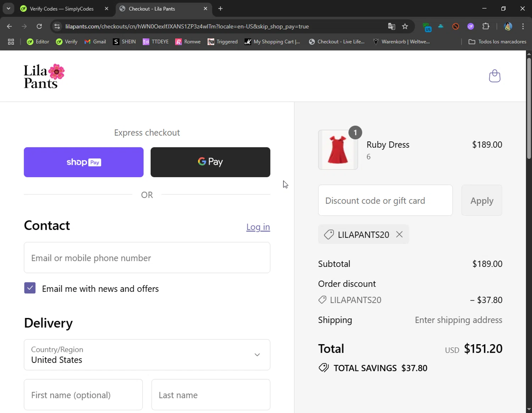Open the Todos los marcadores folder
Viewport: 532px width, 413px height.
[497, 41]
